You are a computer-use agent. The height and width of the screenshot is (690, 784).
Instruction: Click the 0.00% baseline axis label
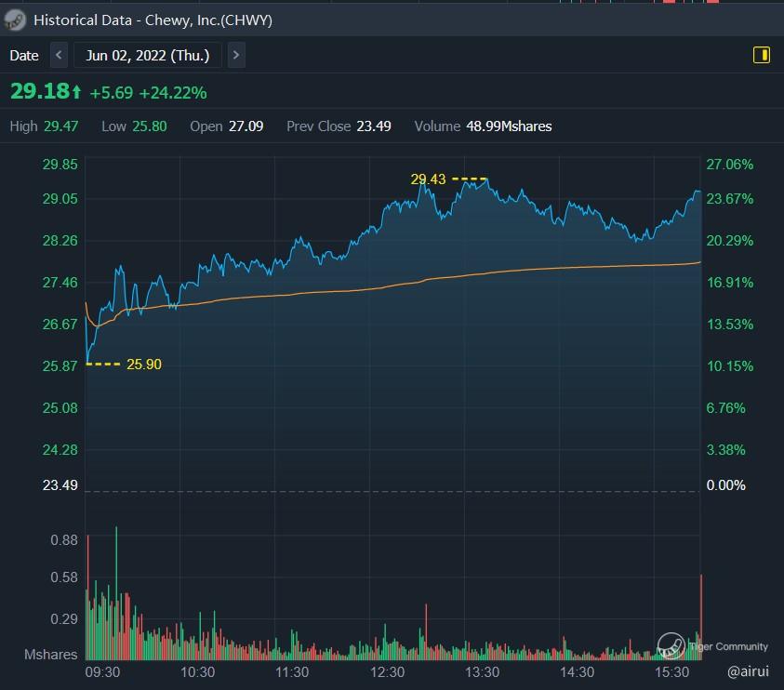[725, 485]
